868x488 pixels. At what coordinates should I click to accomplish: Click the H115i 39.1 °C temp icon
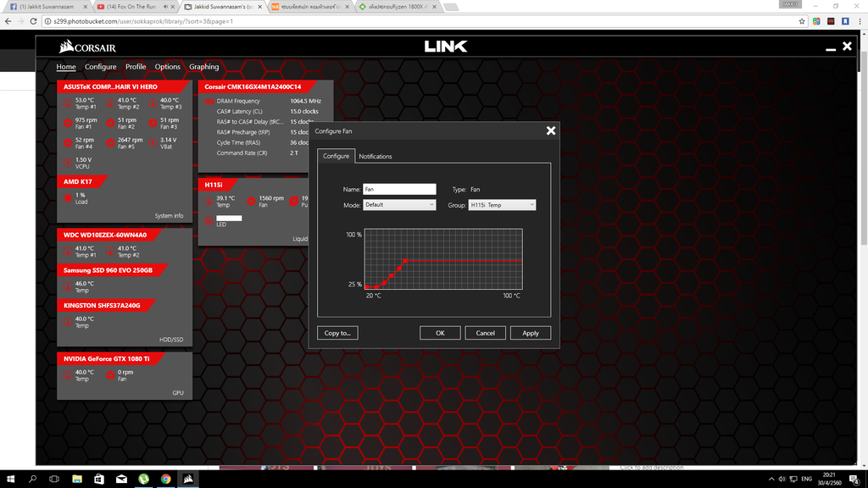click(x=209, y=202)
